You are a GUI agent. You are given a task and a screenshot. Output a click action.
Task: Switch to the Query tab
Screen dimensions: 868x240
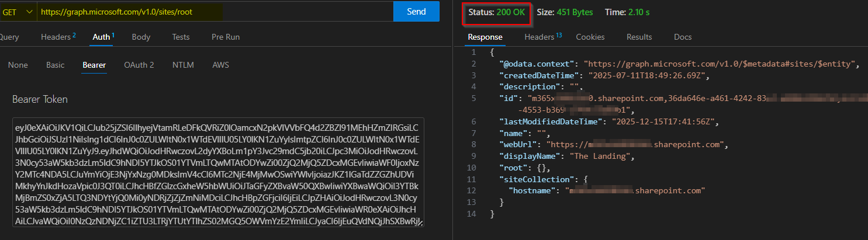click(x=9, y=37)
